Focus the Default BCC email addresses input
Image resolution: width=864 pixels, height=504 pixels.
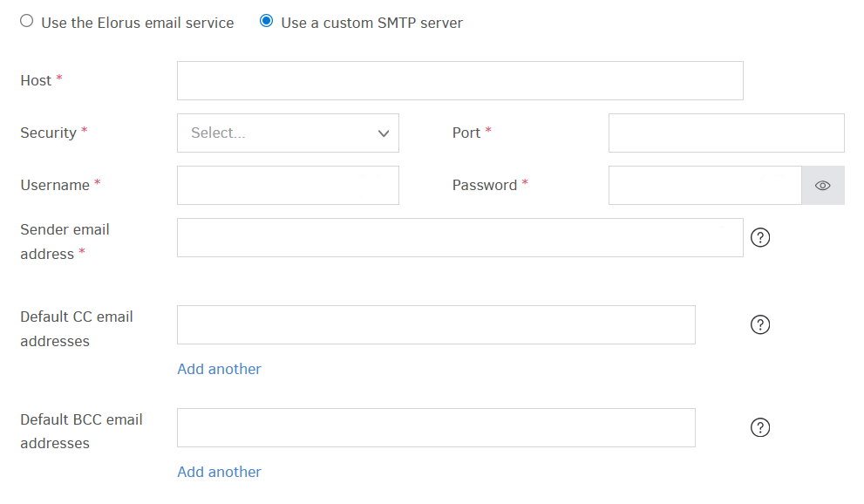[436, 427]
